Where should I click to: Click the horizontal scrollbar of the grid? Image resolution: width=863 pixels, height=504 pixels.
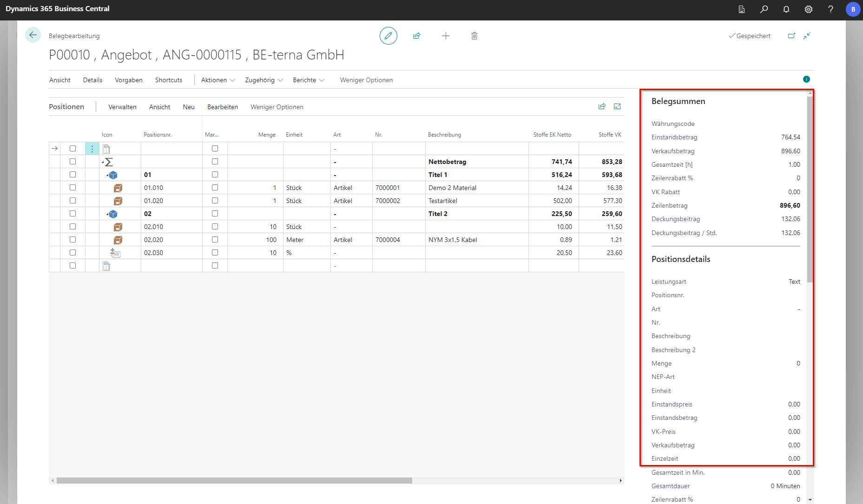point(234,481)
